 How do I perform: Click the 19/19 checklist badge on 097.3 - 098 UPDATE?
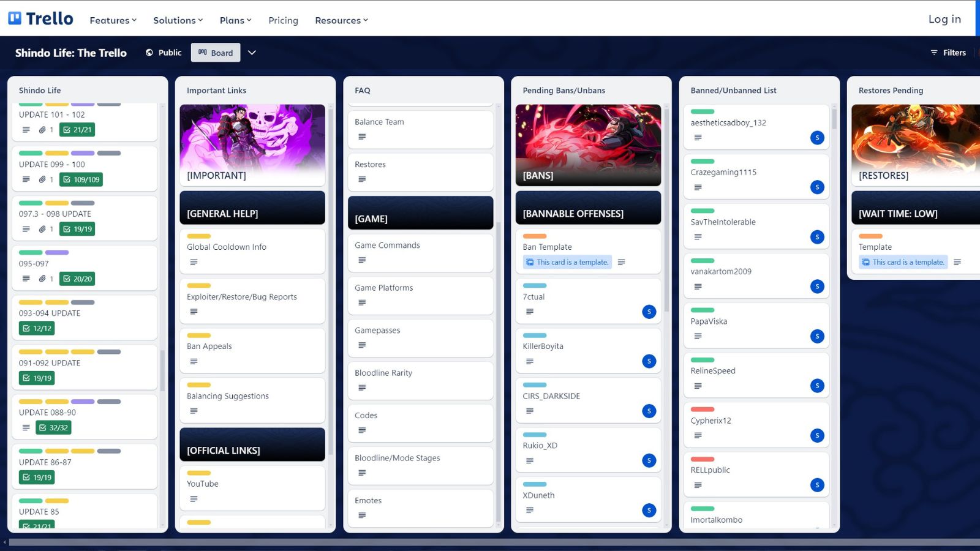point(77,229)
